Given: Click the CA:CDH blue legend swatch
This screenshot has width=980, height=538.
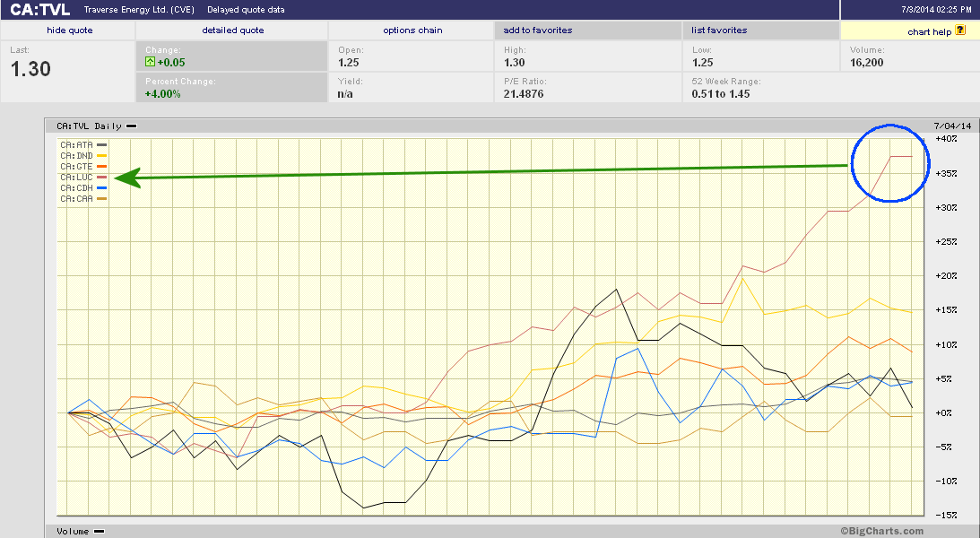Looking at the screenshot, I should (x=102, y=188).
